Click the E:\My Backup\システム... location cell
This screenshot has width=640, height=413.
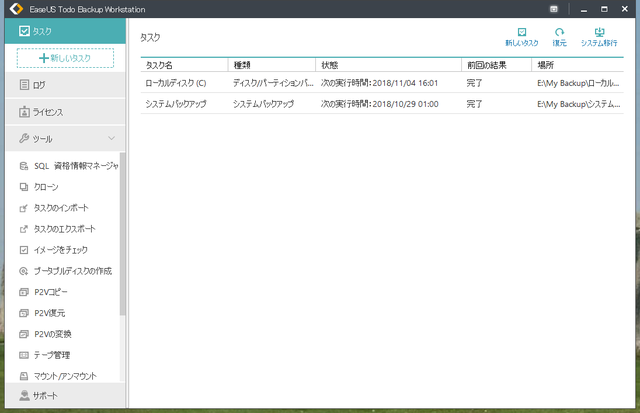[x=578, y=104]
